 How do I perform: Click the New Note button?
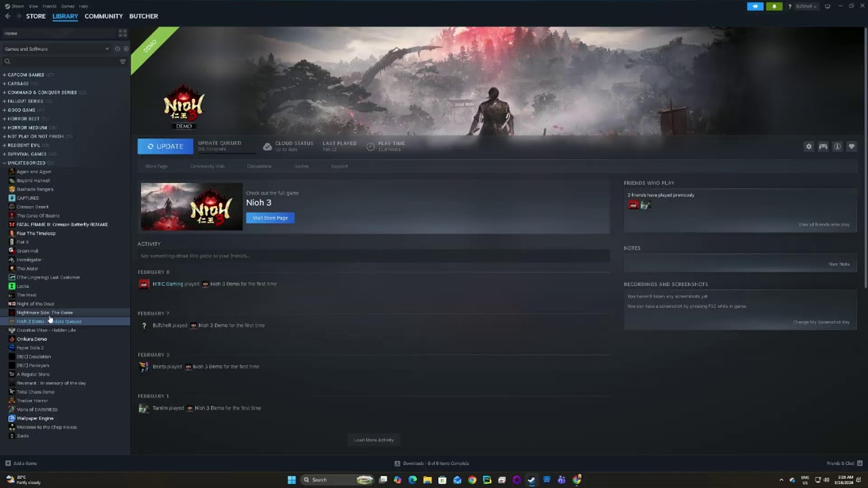(839, 264)
